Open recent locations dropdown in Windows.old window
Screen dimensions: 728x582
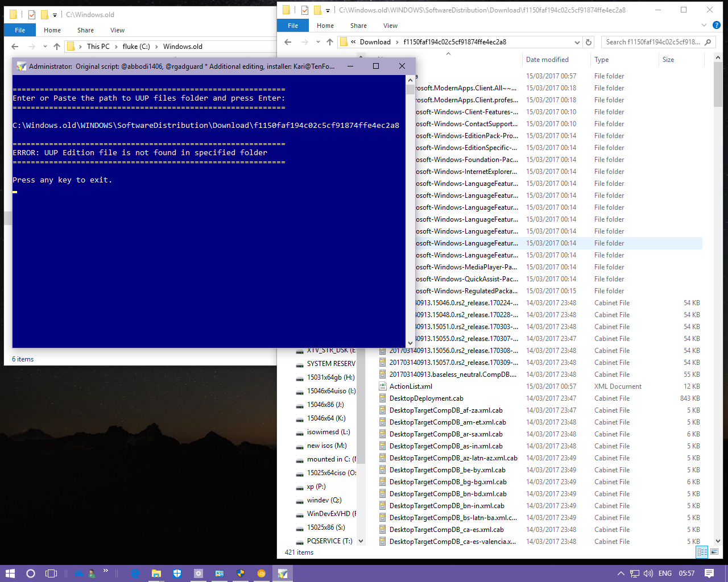click(x=45, y=47)
